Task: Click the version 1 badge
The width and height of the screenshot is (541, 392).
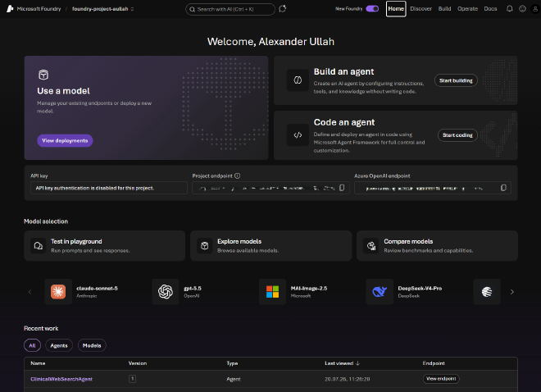Action: tap(132, 379)
